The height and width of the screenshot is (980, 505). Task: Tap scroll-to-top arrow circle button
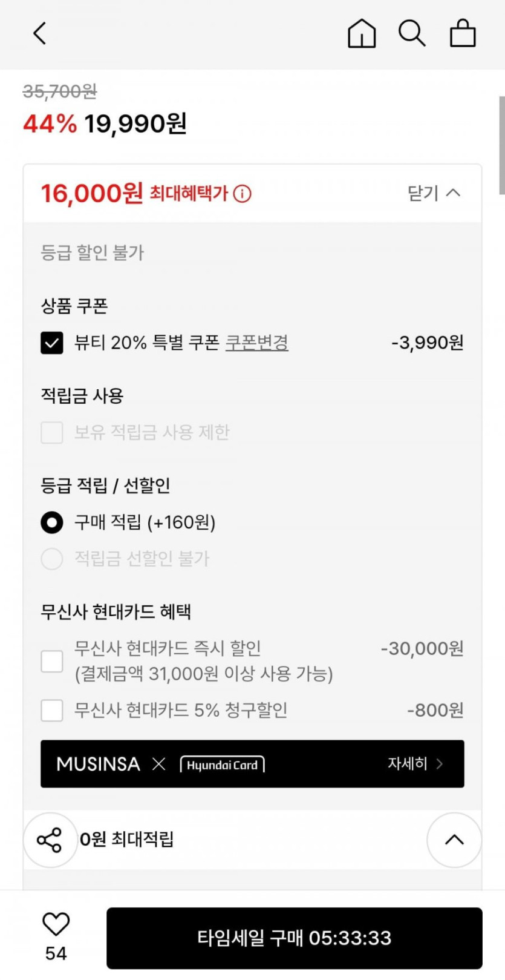coord(454,840)
